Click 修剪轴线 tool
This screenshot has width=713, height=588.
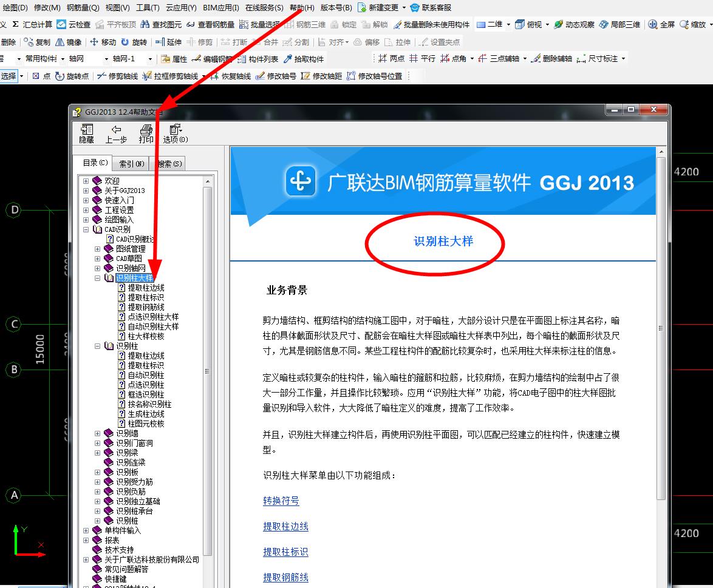(x=117, y=76)
